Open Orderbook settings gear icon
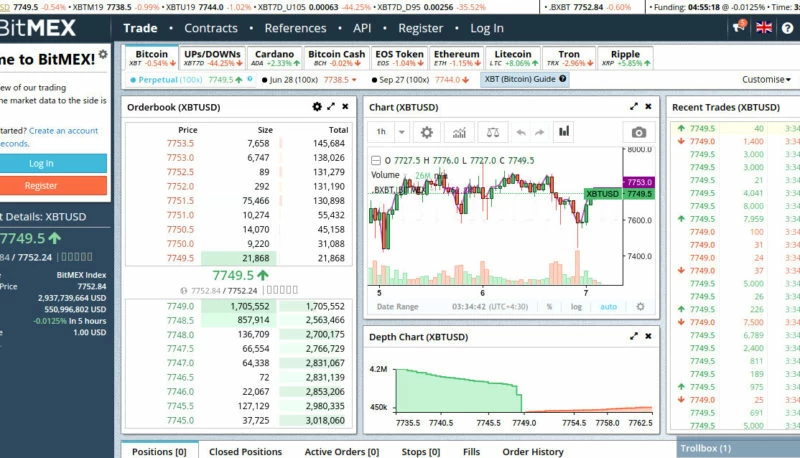The image size is (800, 458). [317, 106]
